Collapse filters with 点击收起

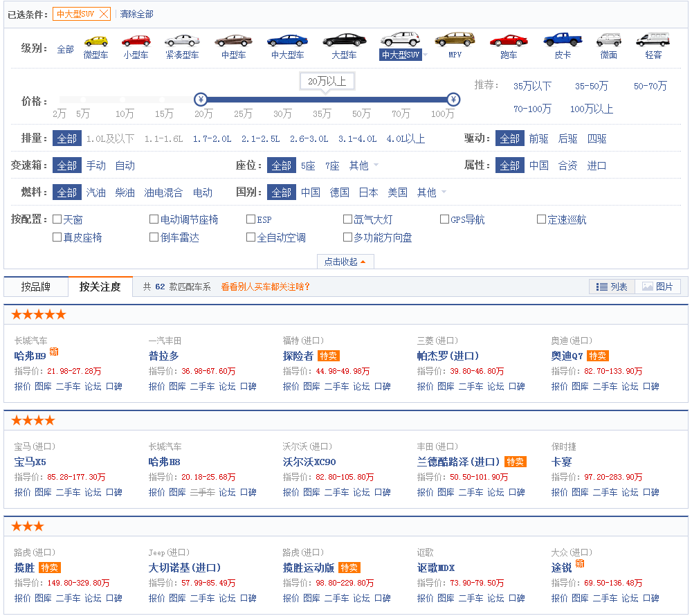click(345, 262)
